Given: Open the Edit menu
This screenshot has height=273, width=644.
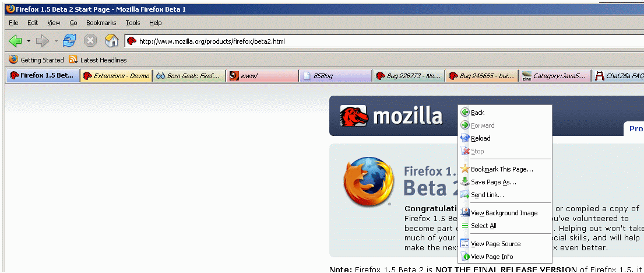Looking at the screenshot, I should pos(33,23).
